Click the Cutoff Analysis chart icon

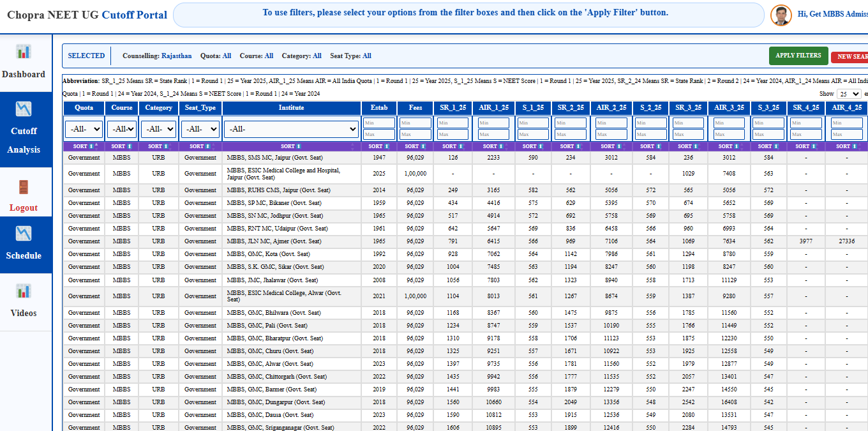(24, 109)
